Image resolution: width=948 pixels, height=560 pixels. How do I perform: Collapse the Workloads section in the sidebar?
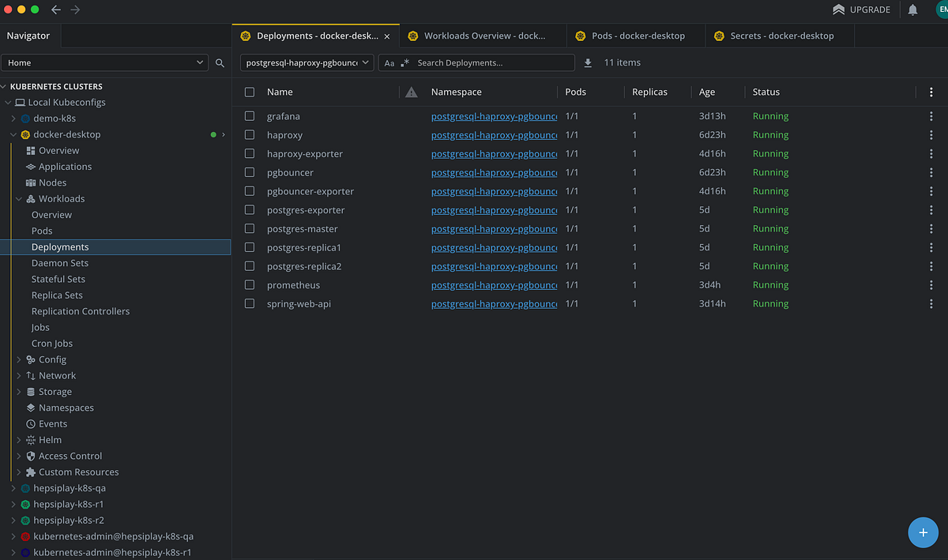click(x=18, y=198)
